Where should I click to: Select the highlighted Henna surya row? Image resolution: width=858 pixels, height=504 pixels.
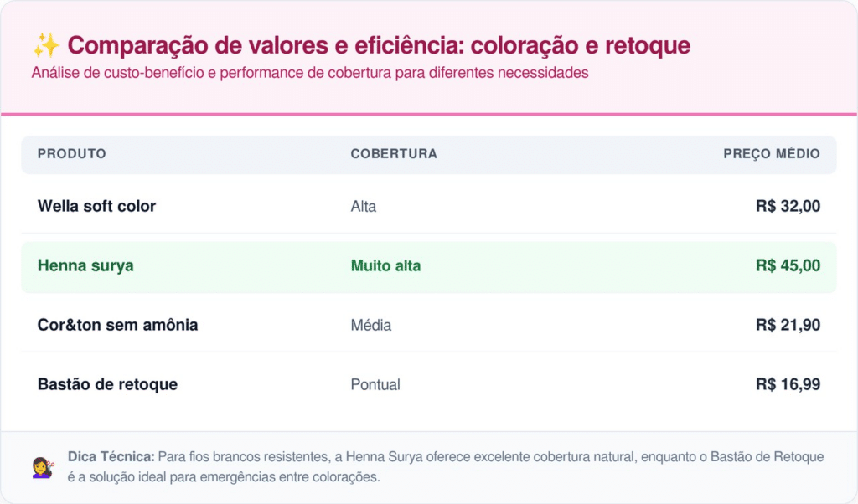[428, 266]
